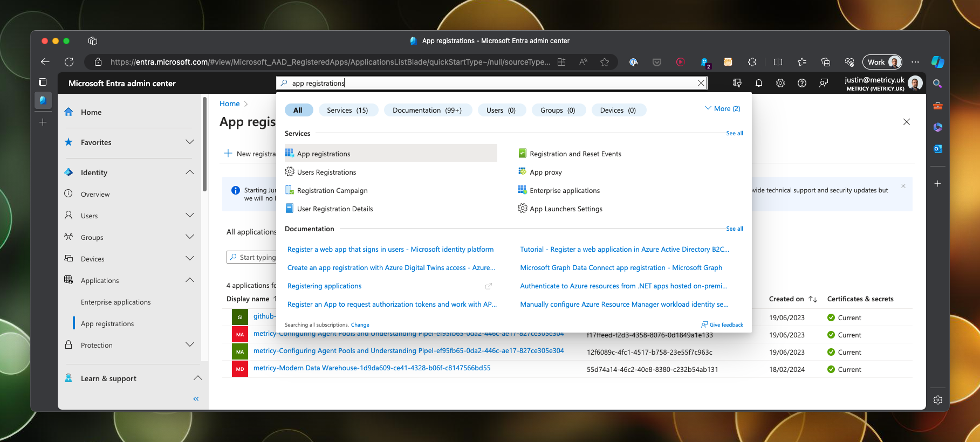This screenshot has width=980, height=442.
Task: Open Edge sidebar settings gear
Action: [938, 400]
